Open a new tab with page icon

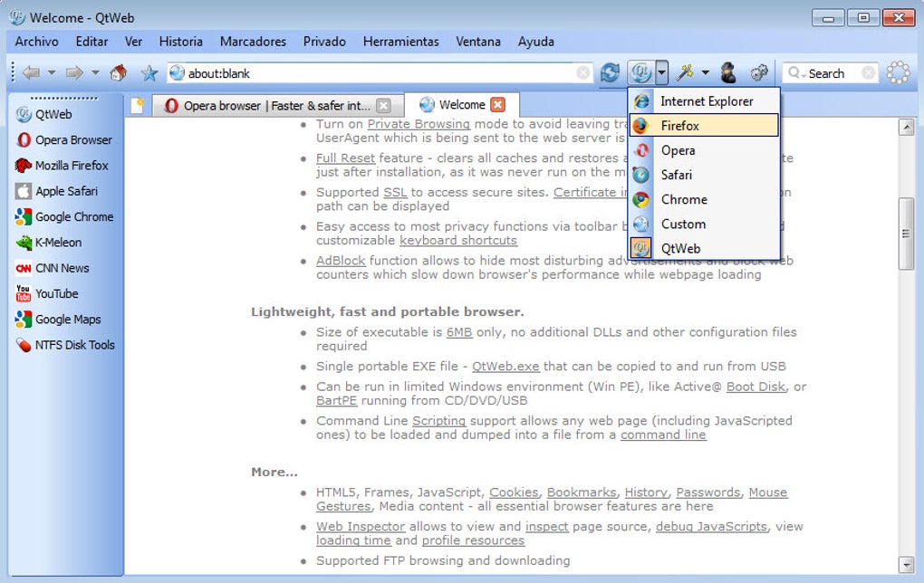click(x=138, y=105)
